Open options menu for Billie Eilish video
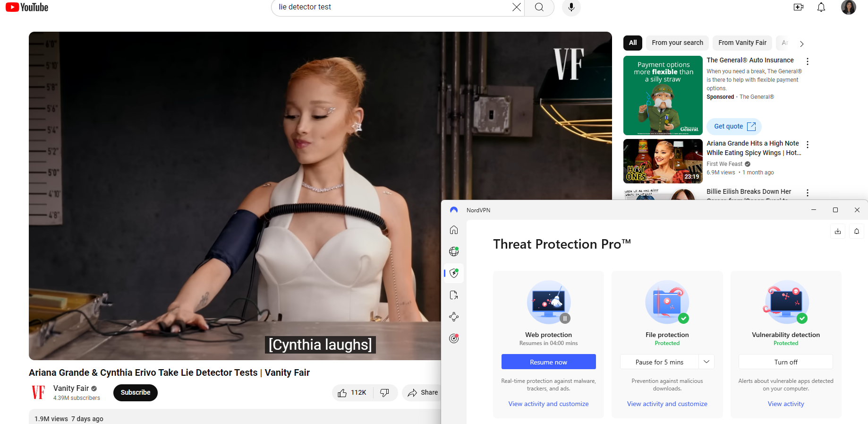 [x=808, y=193]
